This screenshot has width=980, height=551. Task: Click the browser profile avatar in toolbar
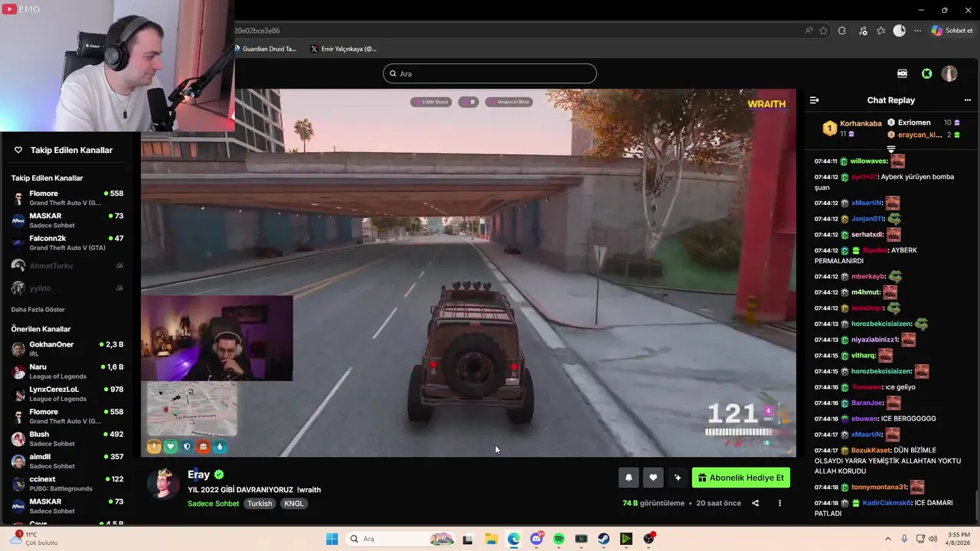[x=900, y=31]
